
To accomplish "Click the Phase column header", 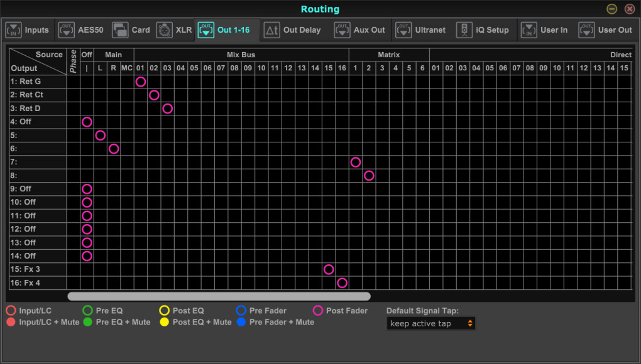I will pyautogui.click(x=74, y=62).
